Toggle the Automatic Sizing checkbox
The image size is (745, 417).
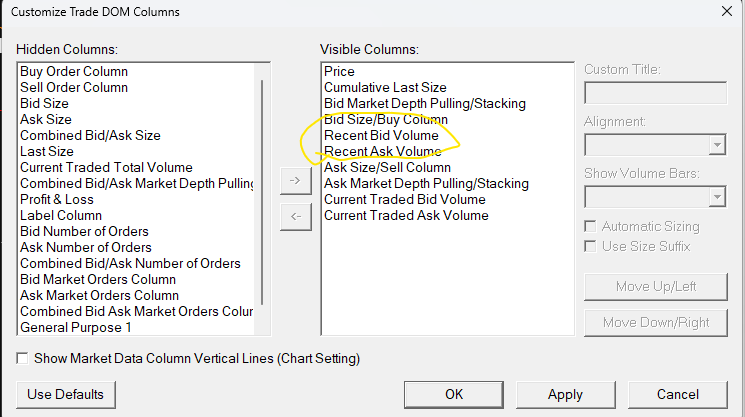pos(593,226)
